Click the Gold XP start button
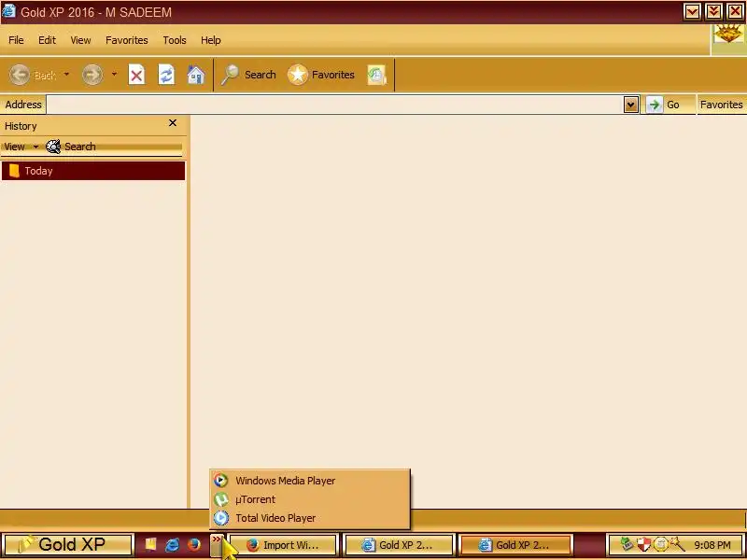This screenshot has width=747, height=560. (67, 544)
